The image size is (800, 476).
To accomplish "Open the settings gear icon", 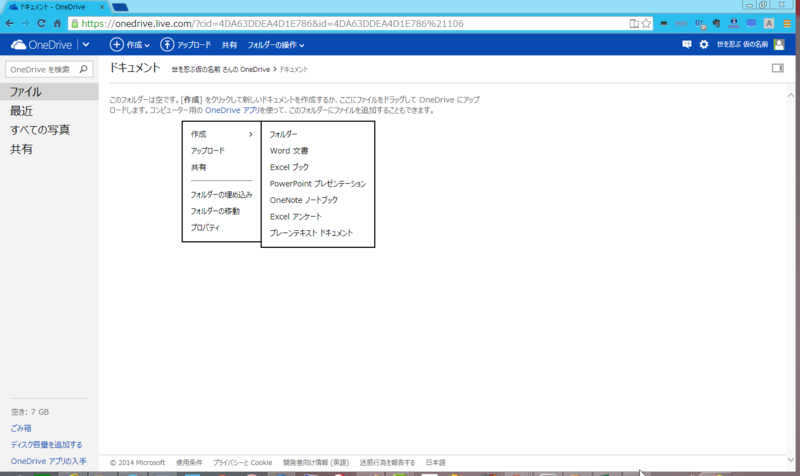I will pyautogui.click(x=704, y=44).
